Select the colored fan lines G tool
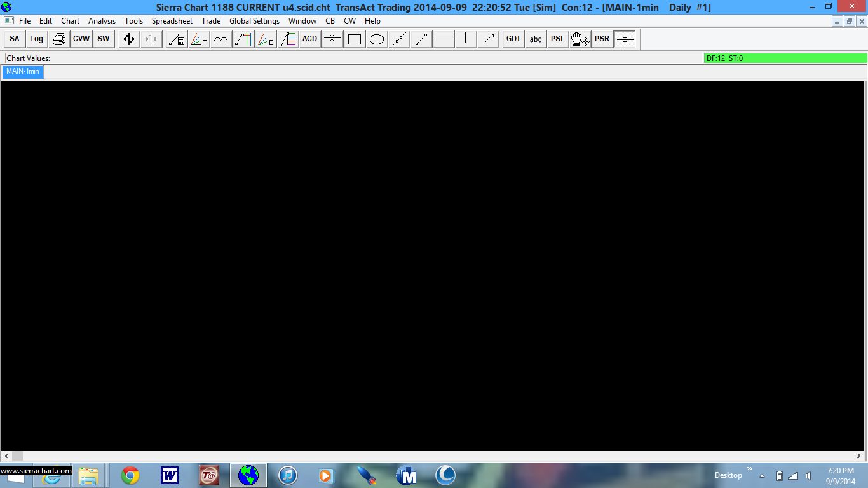Screen dimensions: 868x488 (x=266, y=39)
